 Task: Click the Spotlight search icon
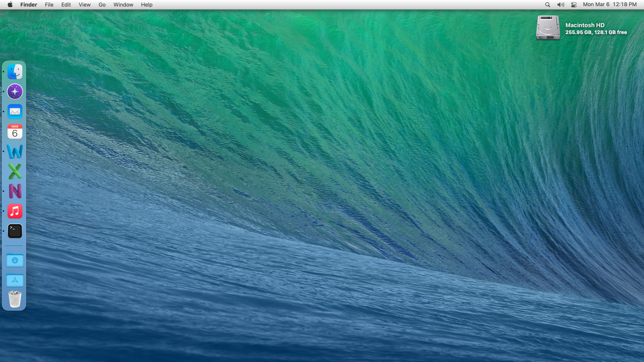pyautogui.click(x=547, y=5)
